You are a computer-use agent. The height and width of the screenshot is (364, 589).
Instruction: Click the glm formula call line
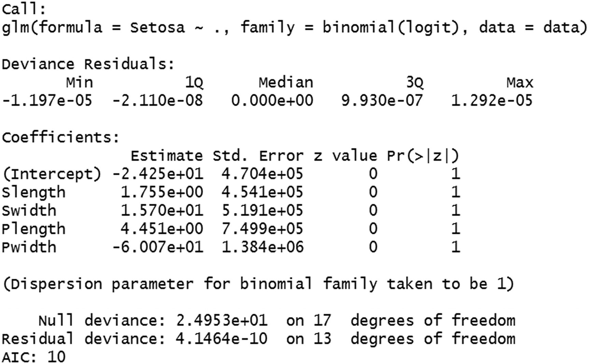[x=294, y=27]
